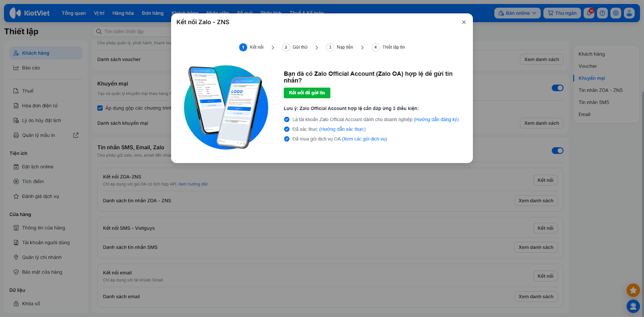
Task: Jump to Khuyến mại in the right-hand outline
Action: tap(592, 78)
